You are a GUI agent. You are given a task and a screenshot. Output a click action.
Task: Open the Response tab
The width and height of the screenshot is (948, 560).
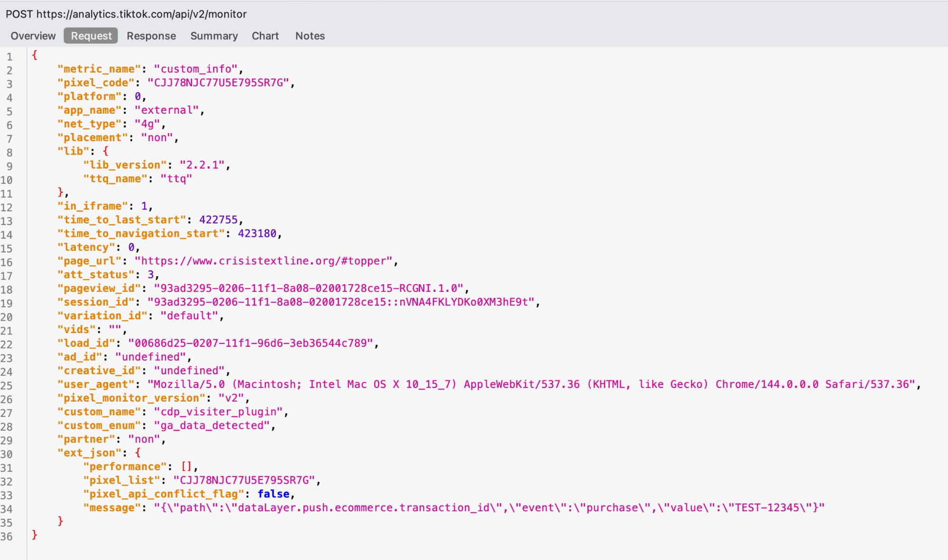pyautogui.click(x=151, y=36)
